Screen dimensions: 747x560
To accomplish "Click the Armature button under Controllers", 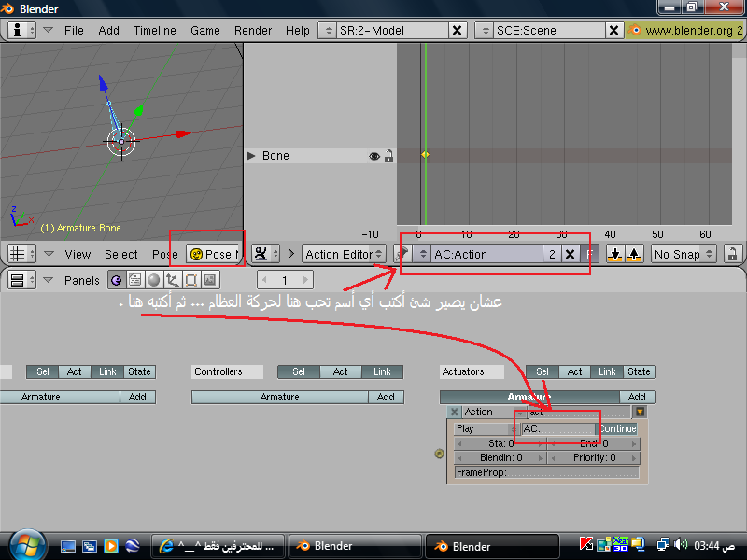I will pos(279,397).
